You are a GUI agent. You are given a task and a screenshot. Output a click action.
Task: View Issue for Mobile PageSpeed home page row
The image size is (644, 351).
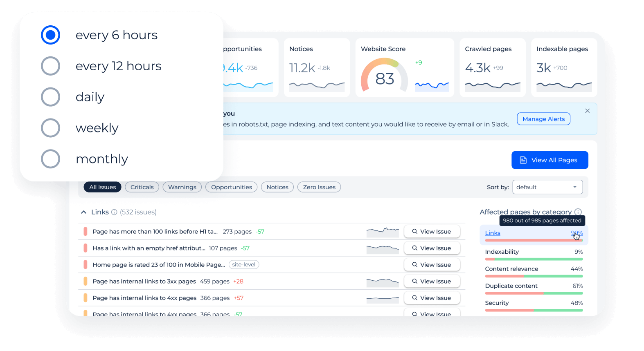click(x=432, y=265)
